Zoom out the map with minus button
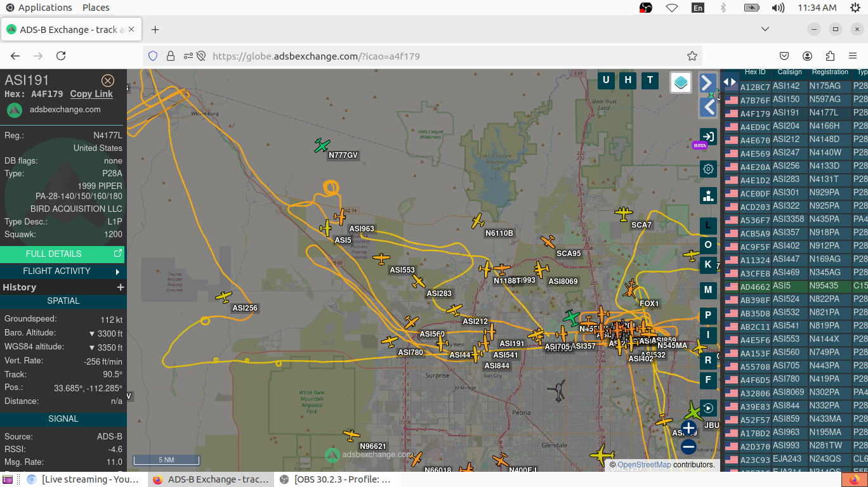Viewport: 868px width, 487px height. 688,447
